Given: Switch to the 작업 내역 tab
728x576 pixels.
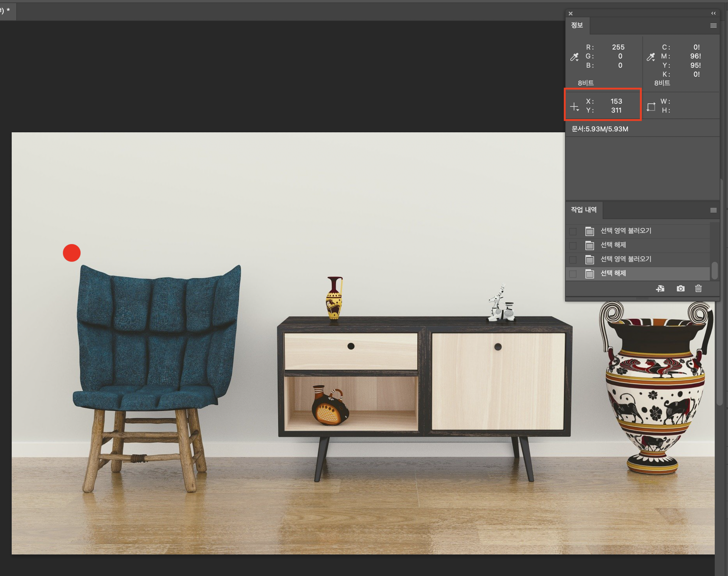Looking at the screenshot, I should 584,210.
